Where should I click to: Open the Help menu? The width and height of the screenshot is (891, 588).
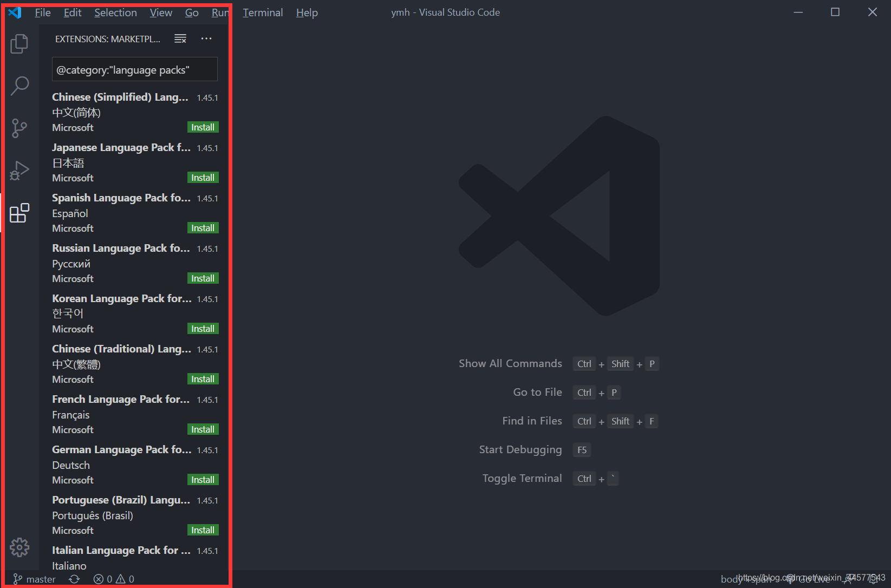click(307, 12)
